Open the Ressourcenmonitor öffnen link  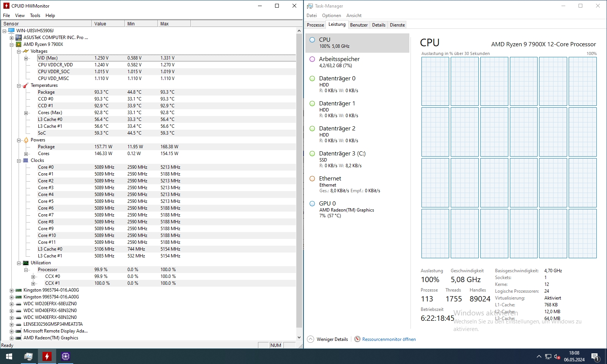click(389, 339)
